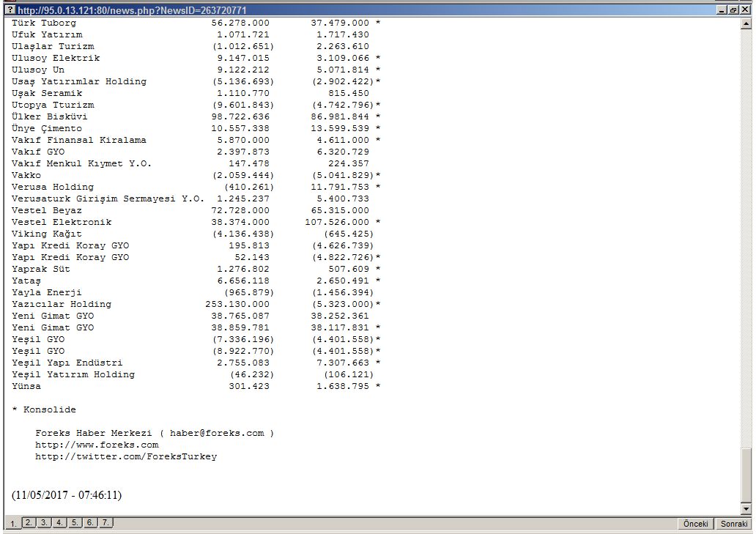This screenshot has width=756, height=534.
Task: Click the help icon in the title bar
Action: 10,10
